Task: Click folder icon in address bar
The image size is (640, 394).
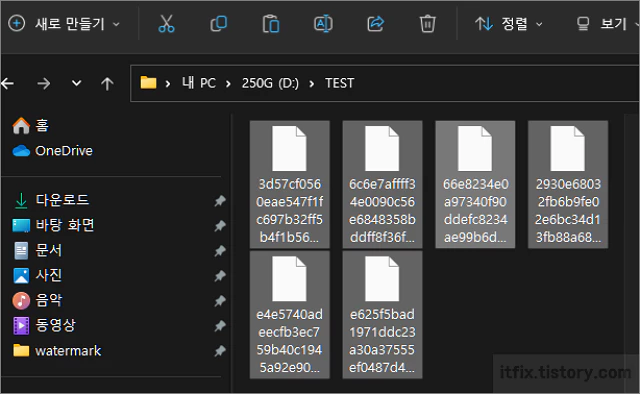Action: click(x=148, y=83)
